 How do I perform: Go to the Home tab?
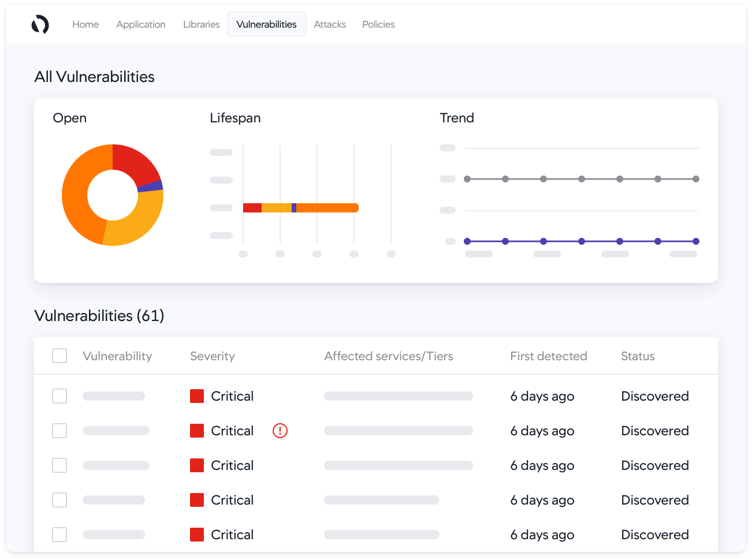click(x=85, y=24)
